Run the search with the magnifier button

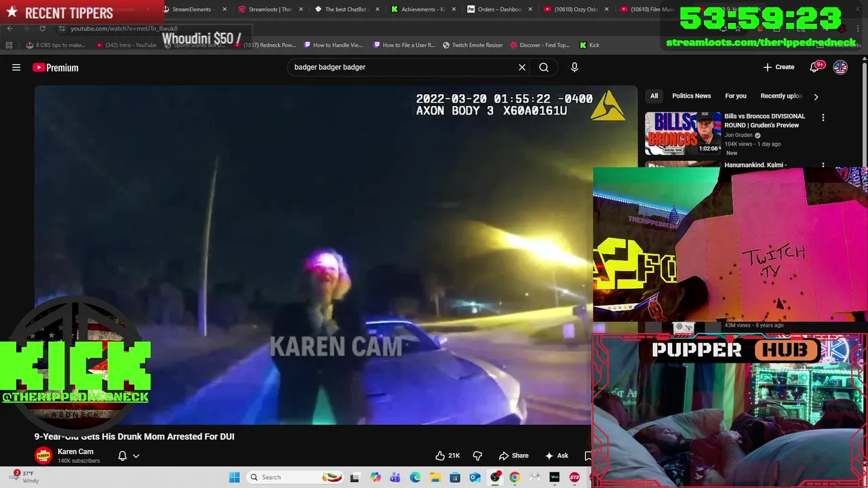544,67
